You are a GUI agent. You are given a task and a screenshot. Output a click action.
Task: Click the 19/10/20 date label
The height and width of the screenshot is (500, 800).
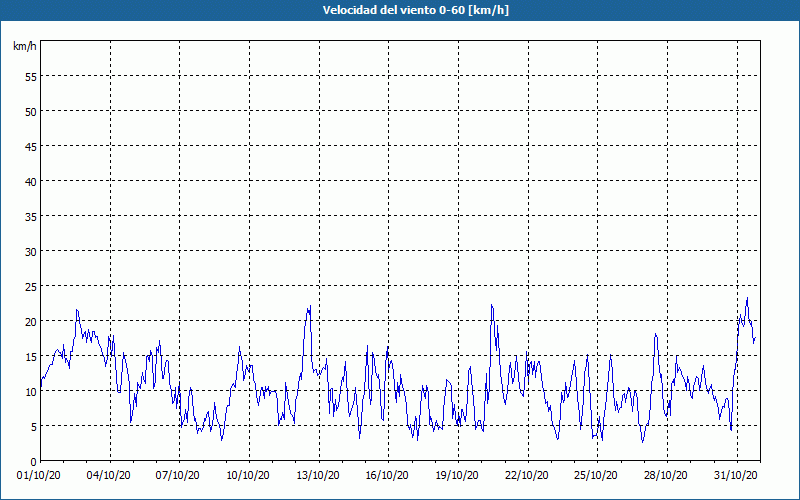click(457, 475)
